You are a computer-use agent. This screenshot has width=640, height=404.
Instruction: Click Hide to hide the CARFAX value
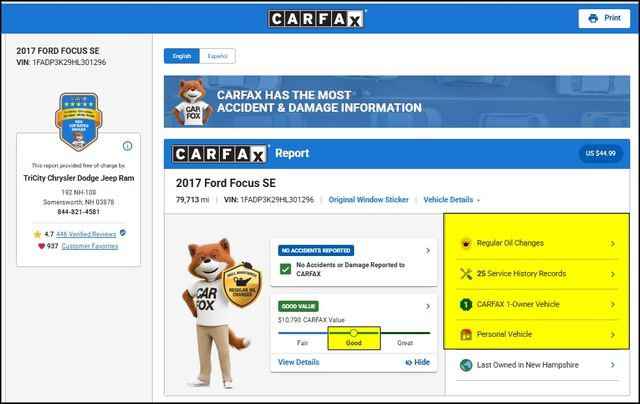[418, 362]
